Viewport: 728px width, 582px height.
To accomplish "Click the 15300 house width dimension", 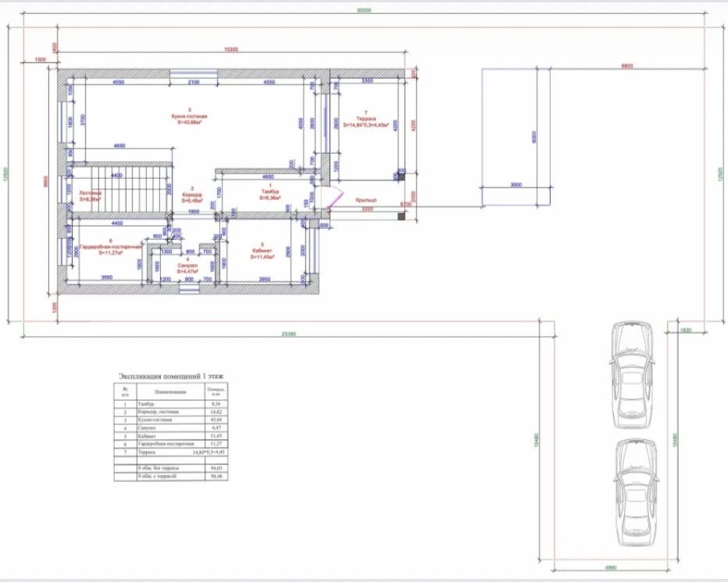I will [230, 49].
